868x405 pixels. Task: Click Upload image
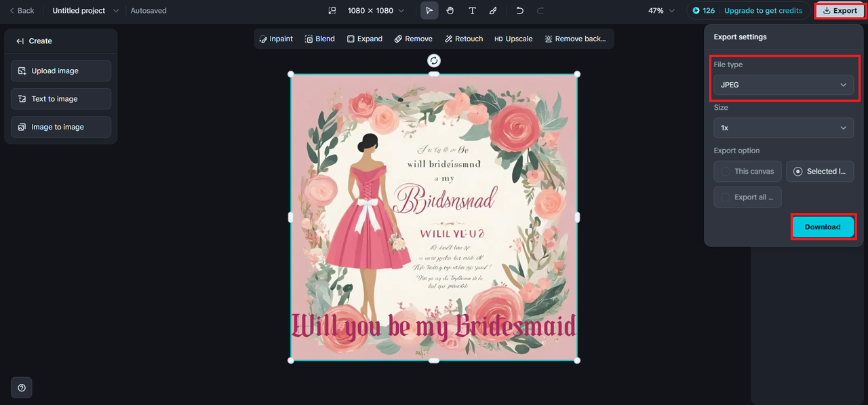click(x=61, y=71)
